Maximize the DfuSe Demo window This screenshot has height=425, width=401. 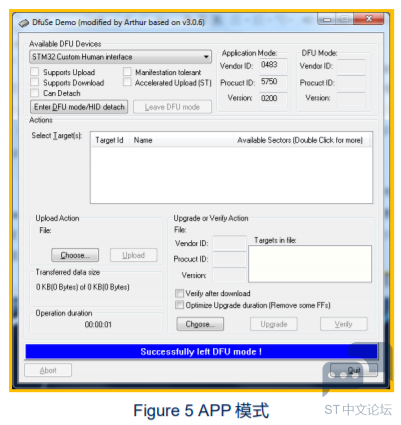pos(344,19)
